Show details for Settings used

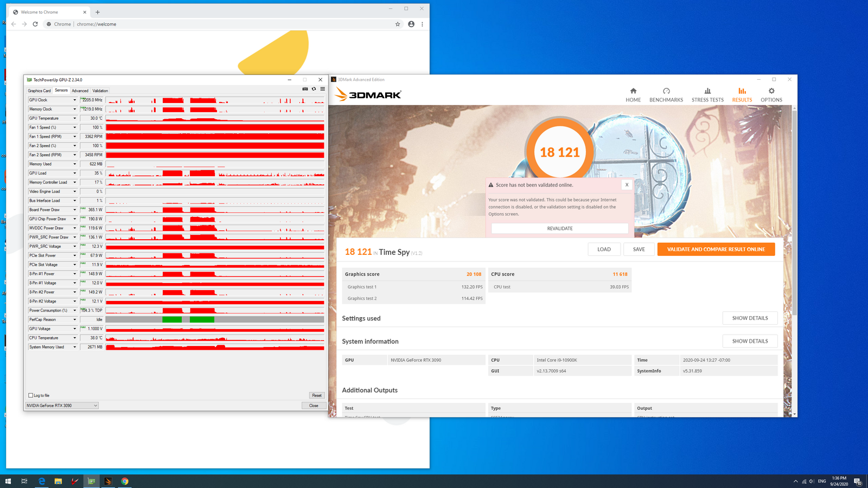pos(750,318)
